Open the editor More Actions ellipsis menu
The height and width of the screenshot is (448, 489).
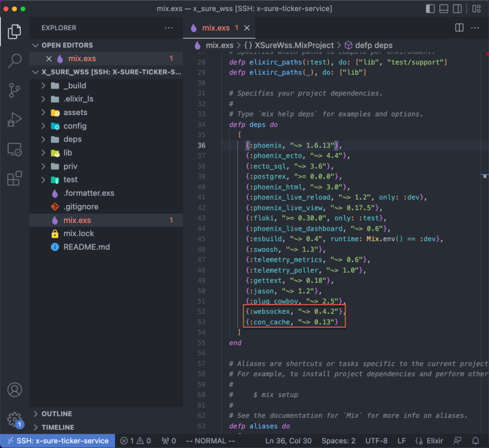pos(475,28)
